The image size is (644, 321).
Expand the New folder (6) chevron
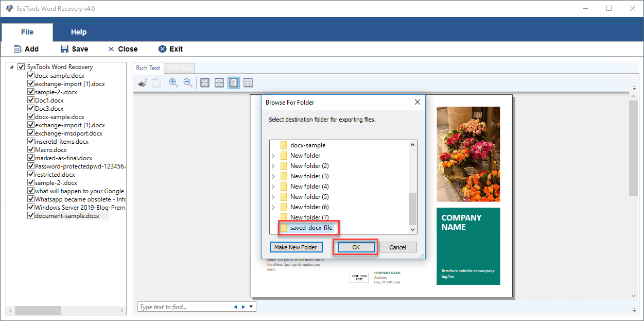pyautogui.click(x=273, y=207)
